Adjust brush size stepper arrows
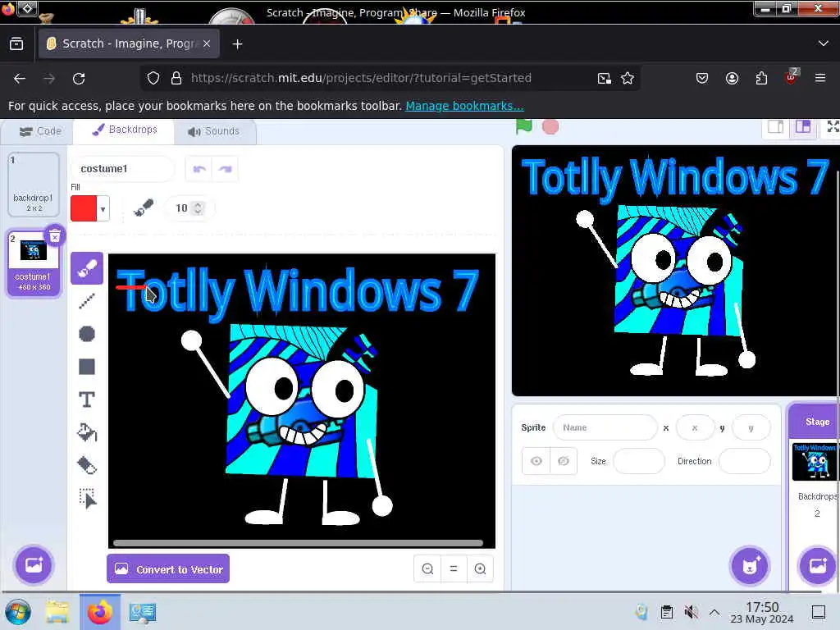This screenshot has width=840, height=630. tap(198, 208)
